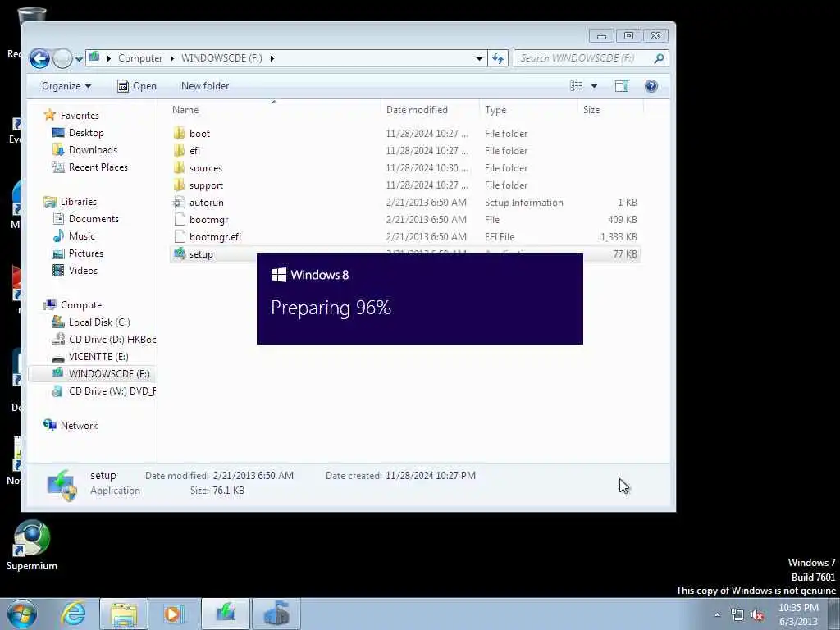Click the blue Help icon
Screen dimensions: 840x630
pos(651,86)
